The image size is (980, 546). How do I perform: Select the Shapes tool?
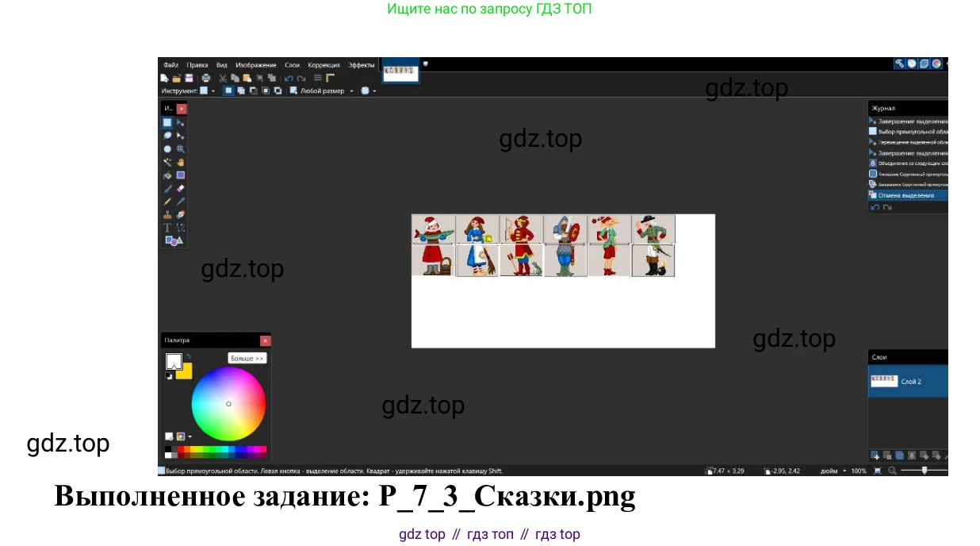174,240
